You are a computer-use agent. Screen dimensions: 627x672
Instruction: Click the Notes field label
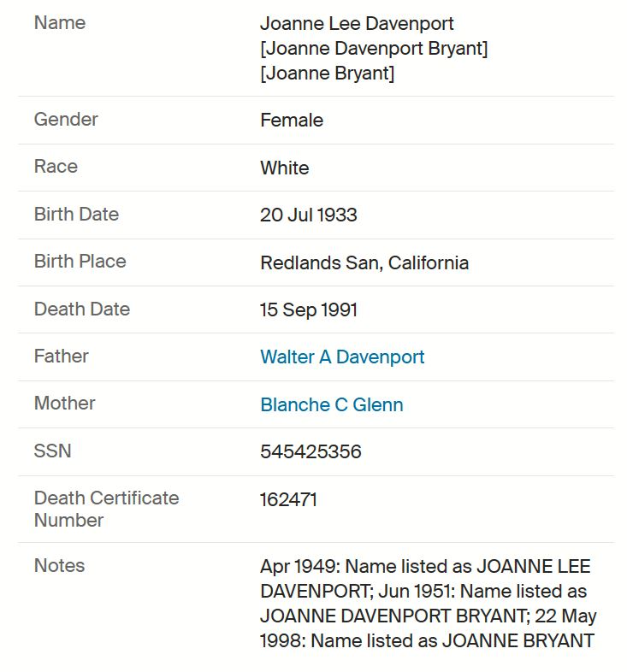59,565
